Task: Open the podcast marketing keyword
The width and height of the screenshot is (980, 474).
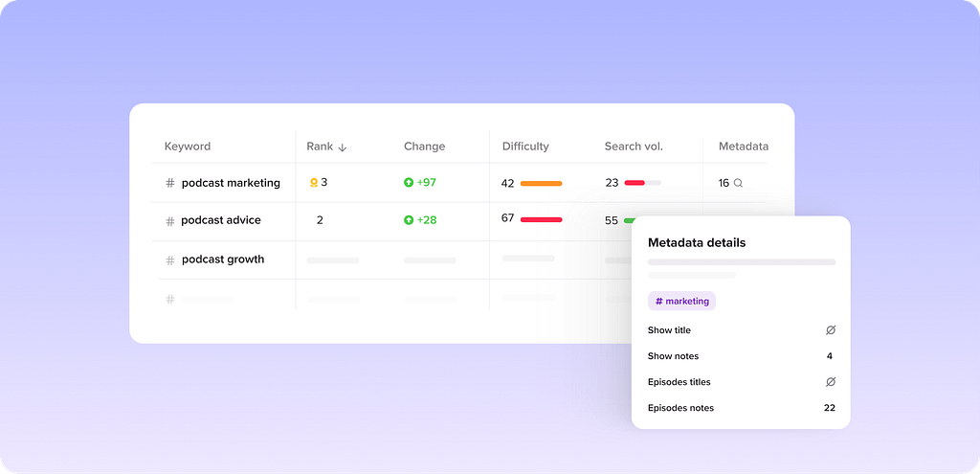Action: tap(231, 183)
